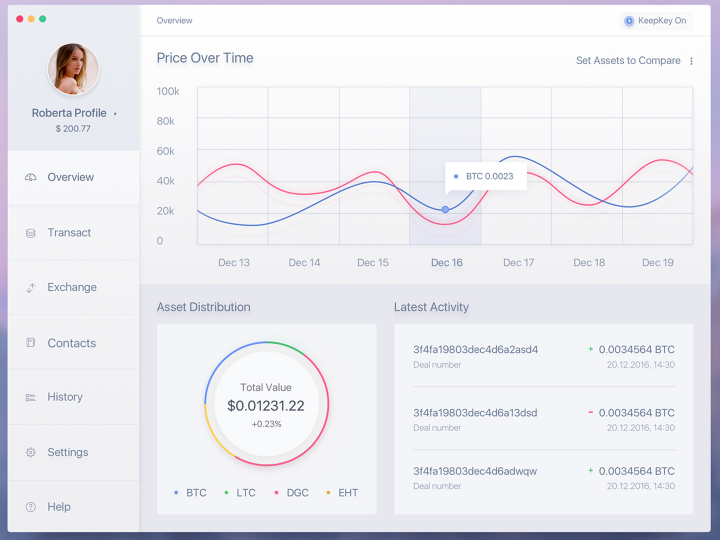
Task: Toggle the BTC legend dot
Action: pyautogui.click(x=176, y=493)
